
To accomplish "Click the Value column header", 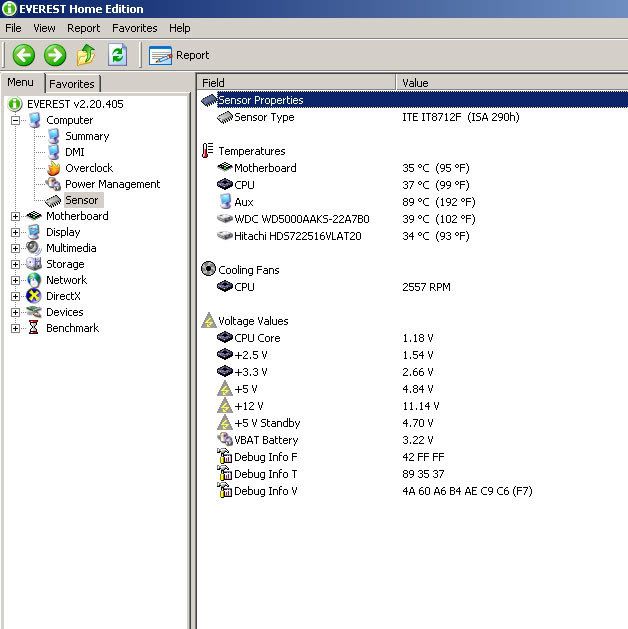I will coord(512,83).
